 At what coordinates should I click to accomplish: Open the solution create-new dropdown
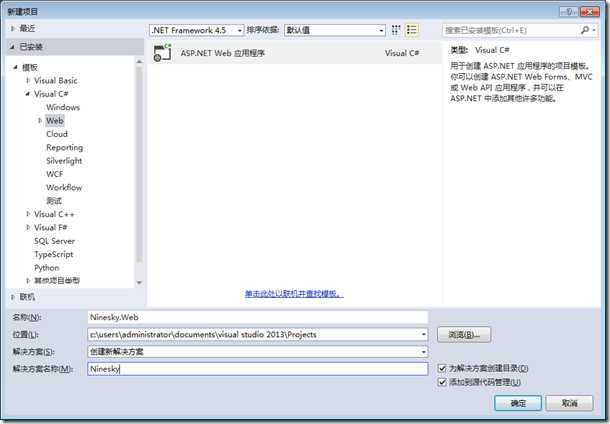(x=423, y=352)
